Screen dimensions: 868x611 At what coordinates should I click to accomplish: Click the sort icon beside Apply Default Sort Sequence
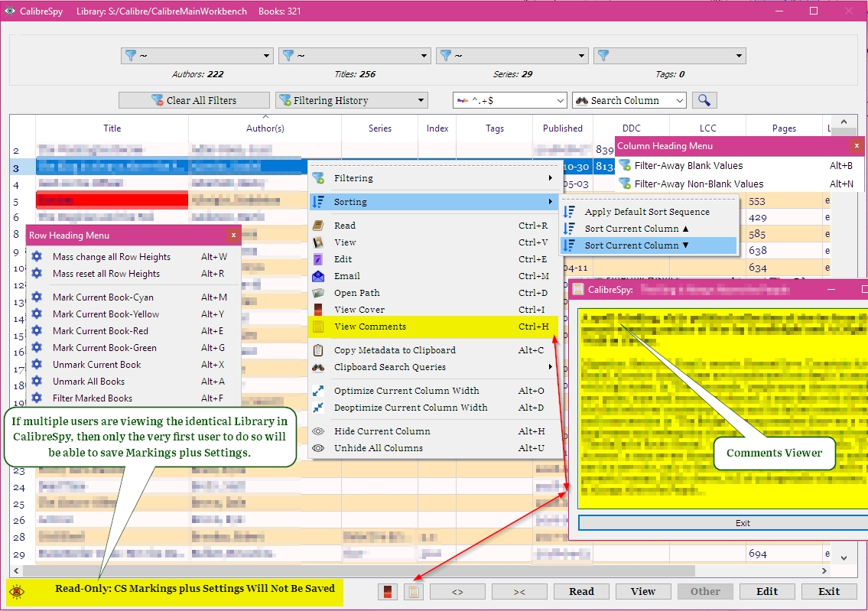pyautogui.click(x=569, y=211)
